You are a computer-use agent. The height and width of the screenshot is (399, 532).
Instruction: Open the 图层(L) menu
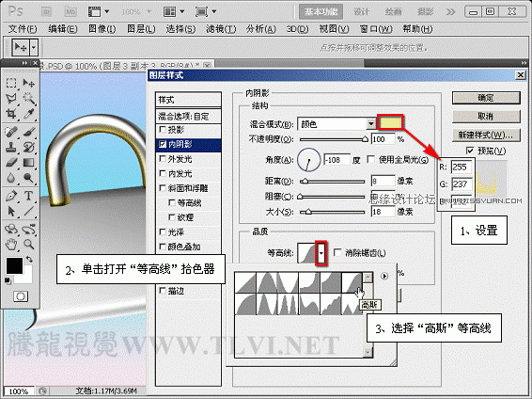[141, 29]
